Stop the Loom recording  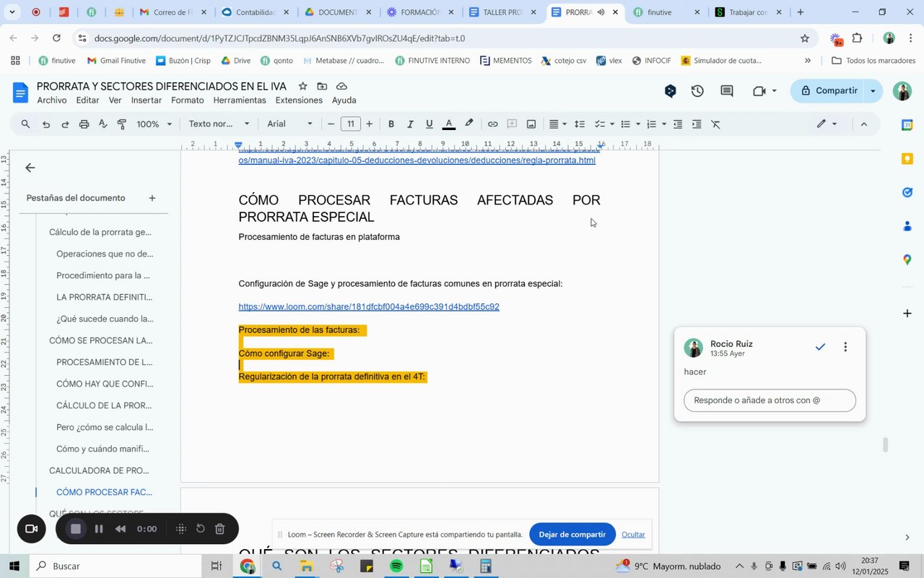[x=75, y=529]
